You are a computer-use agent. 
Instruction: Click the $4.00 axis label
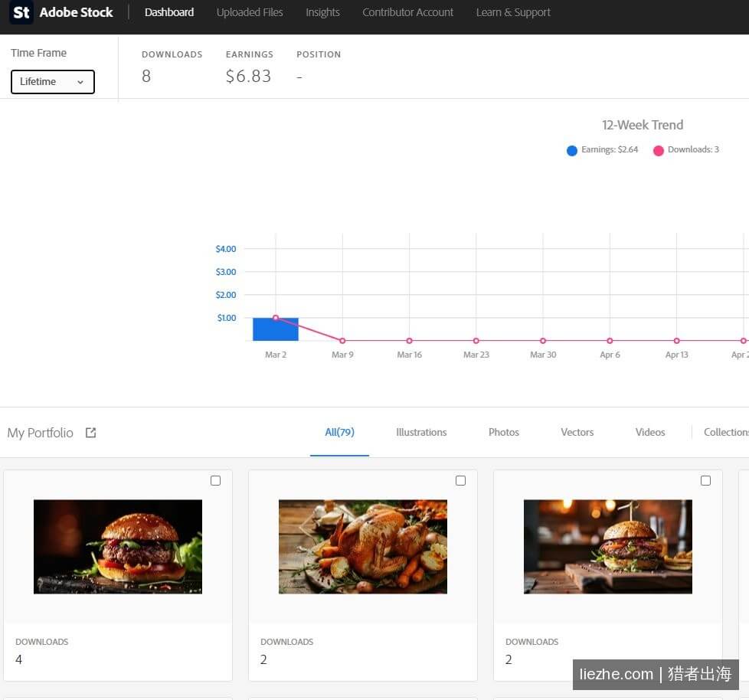coord(225,249)
